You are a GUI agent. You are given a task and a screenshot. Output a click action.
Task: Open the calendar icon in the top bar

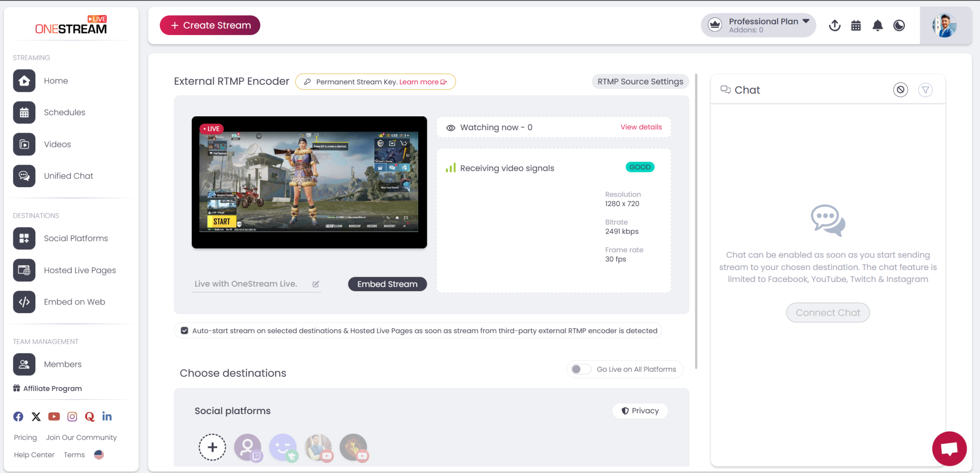[x=856, y=25]
